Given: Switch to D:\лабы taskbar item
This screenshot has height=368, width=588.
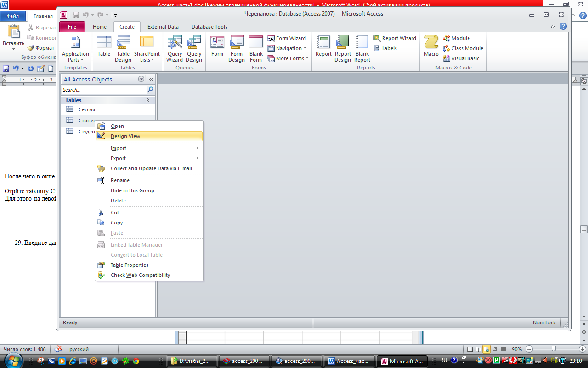Looking at the screenshot, I should tap(192, 361).
